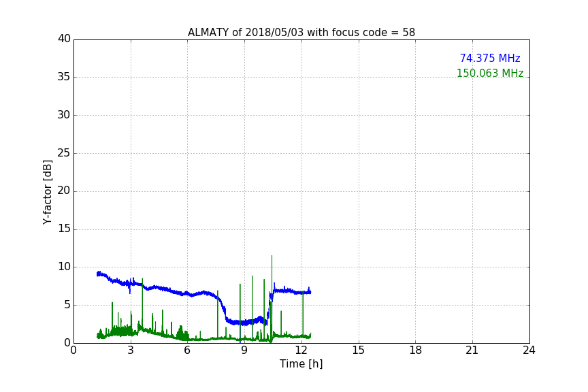588x392 pixels.
Task: Select the green '150.063 MHz' legend label
Action: [x=490, y=73]
